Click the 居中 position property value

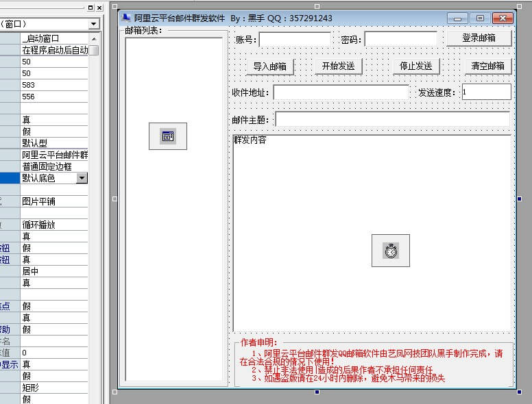click(x=54, y=271)
